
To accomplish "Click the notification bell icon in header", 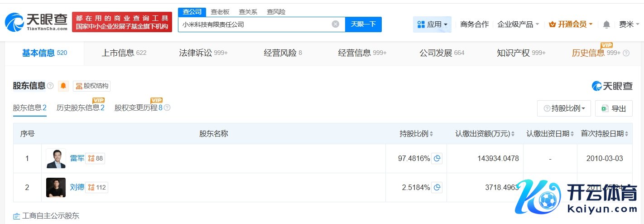I will 606,24.
